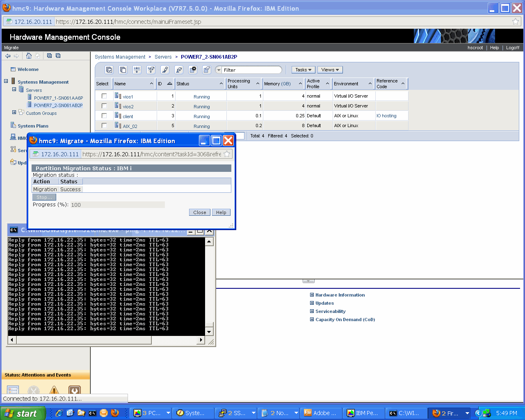The height and width of the screenshot is (420, 525).
Task: Open the Tasks dropdown menu
Action: (x=303, y=70)
